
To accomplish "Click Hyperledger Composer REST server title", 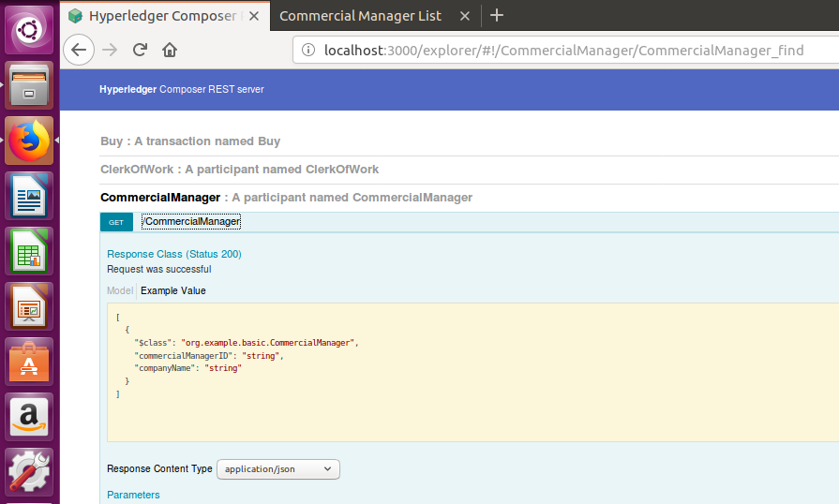I will point(181,89).
